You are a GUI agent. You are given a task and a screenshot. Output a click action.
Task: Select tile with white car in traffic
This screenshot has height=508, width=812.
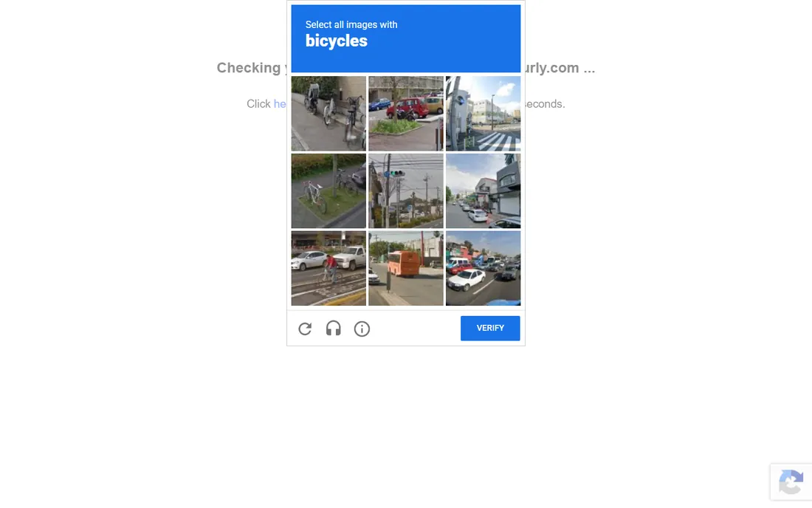(484, 268)
